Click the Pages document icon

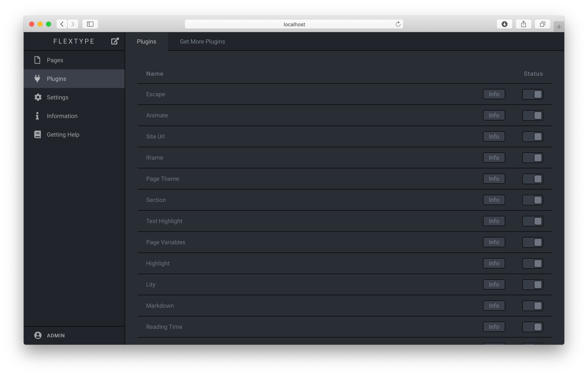(x=37, y=60)
